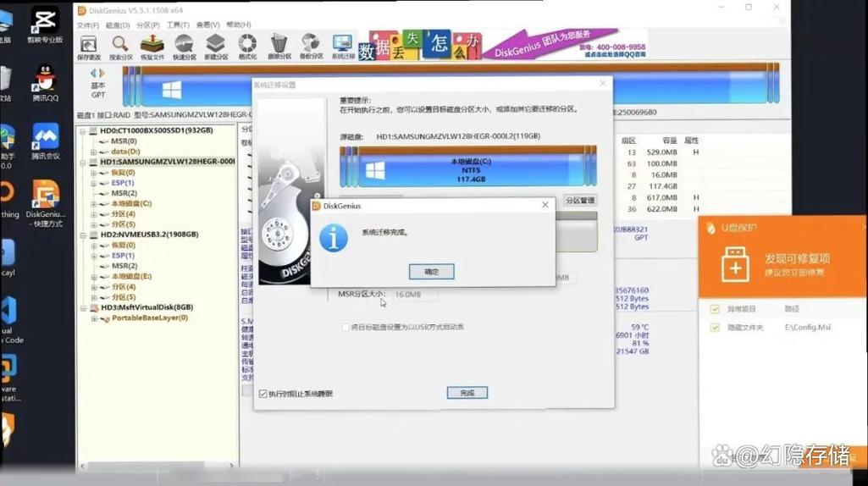
Task: Close the DiskGenius message dialog
Action: pos(545,205)
